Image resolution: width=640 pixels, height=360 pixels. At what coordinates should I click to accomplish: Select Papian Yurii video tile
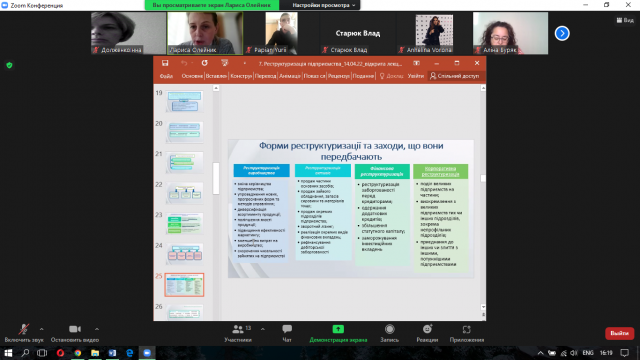click(x=281, y=33)
